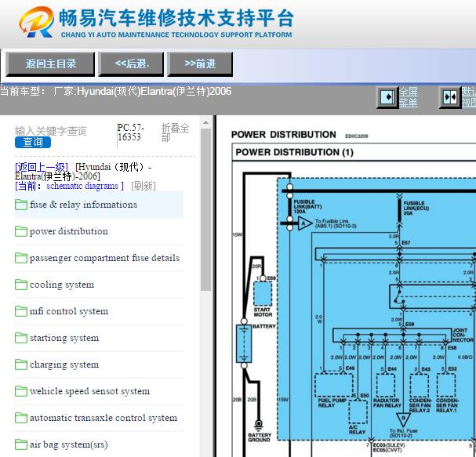This screenshot has height=457, width=476.
Task: Select automatic transaxle control system entry
Action: click(104, 418)
